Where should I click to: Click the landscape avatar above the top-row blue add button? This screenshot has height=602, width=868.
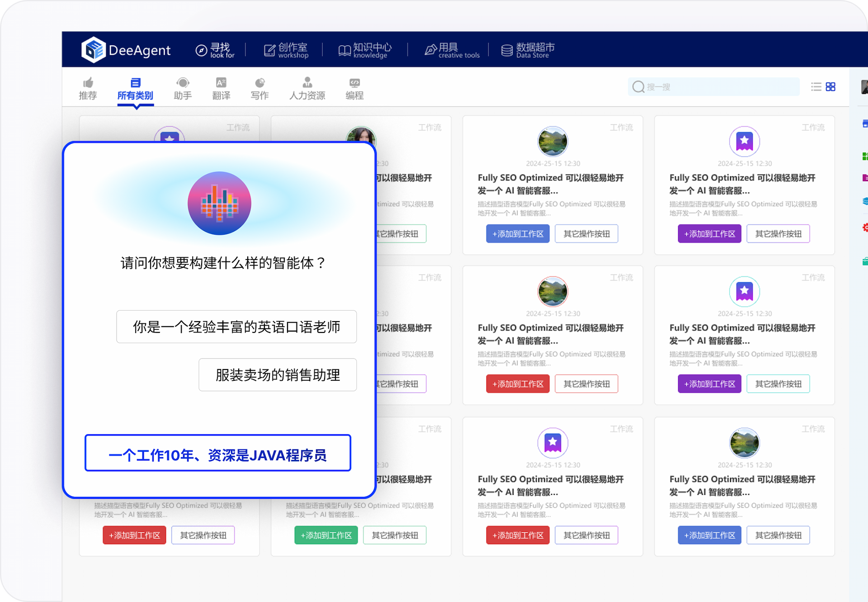552,141
